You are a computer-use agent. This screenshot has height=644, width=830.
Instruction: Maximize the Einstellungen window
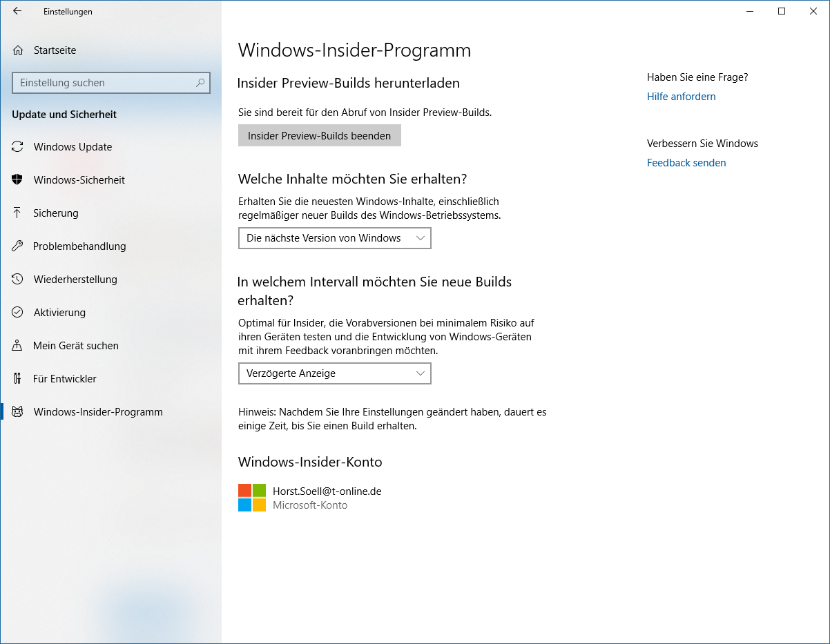coord(782,11)
